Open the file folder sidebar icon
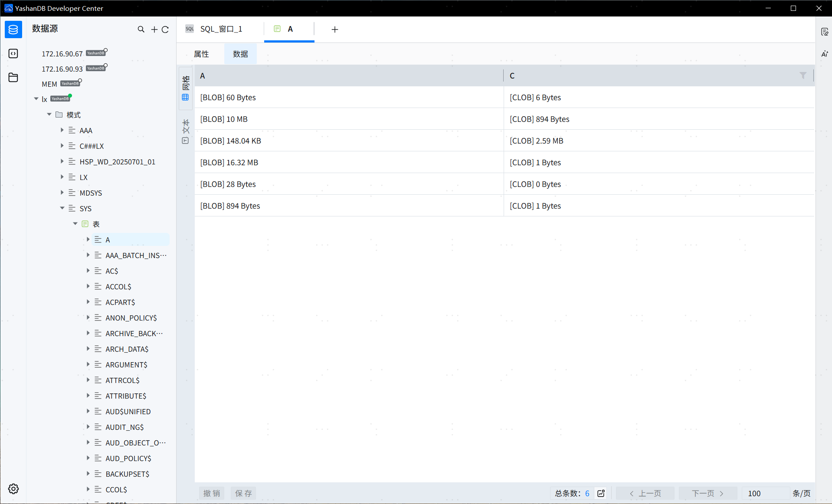Viewport: 832px width, 504px height. [x=13, y=78]
